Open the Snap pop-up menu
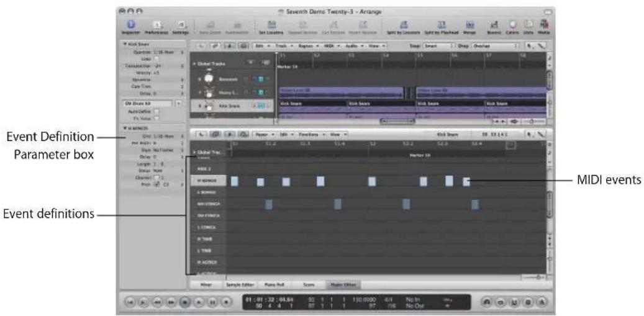 click(x=439, y=47)
